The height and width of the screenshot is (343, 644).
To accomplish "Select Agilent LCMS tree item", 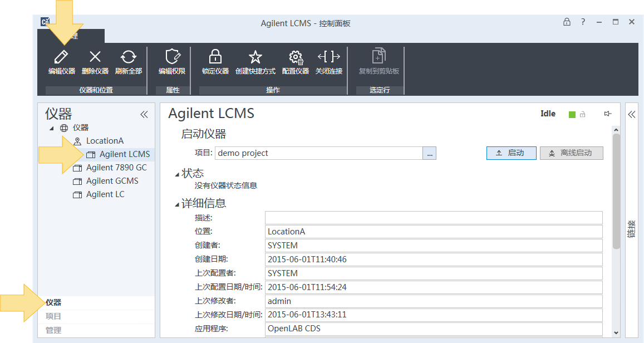I will tap(125, 154).
